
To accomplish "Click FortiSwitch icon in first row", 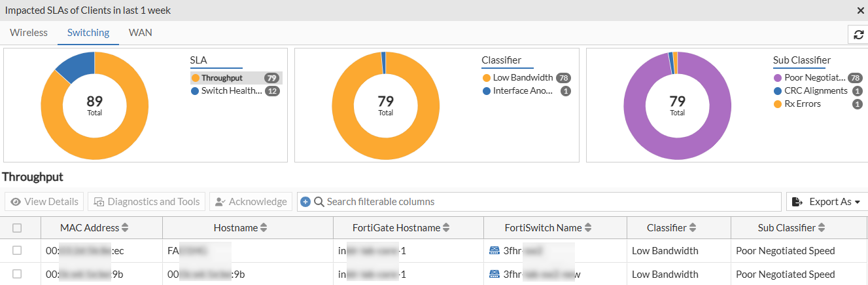I will [x=494, y=250].
